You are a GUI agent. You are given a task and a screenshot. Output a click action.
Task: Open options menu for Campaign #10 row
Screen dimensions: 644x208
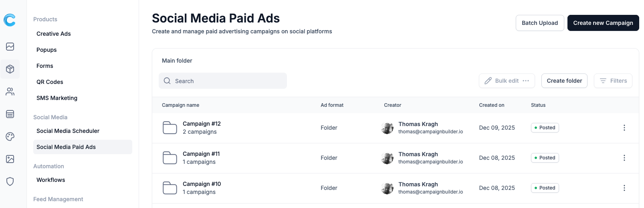[624, 188]
